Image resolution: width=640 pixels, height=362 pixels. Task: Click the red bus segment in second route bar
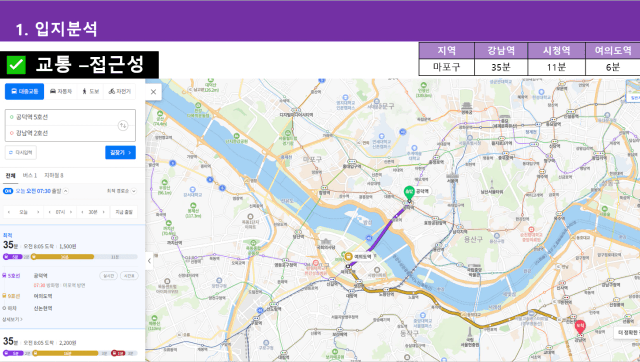(x=118, y=353)
